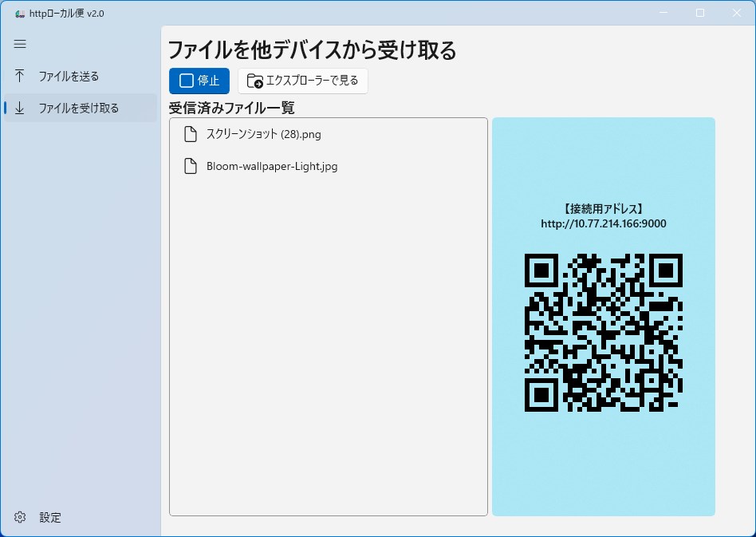Click the 停止 button label
This screenshot has width=756, height=537.
click(208, 81)
